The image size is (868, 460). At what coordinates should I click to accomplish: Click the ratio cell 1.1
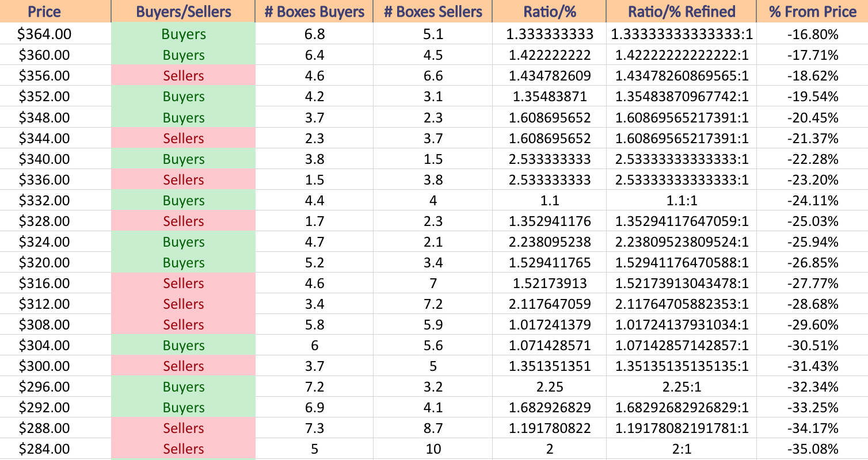click(550, 200)
